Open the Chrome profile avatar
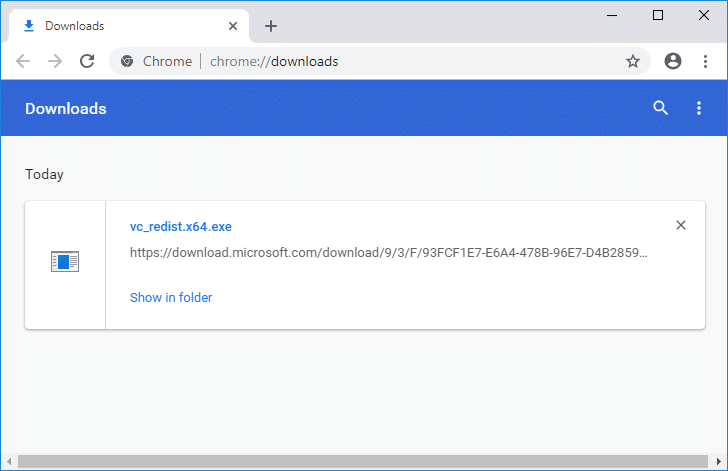The width and height of the screenshot is (728, 471). (x=672, y=61)
